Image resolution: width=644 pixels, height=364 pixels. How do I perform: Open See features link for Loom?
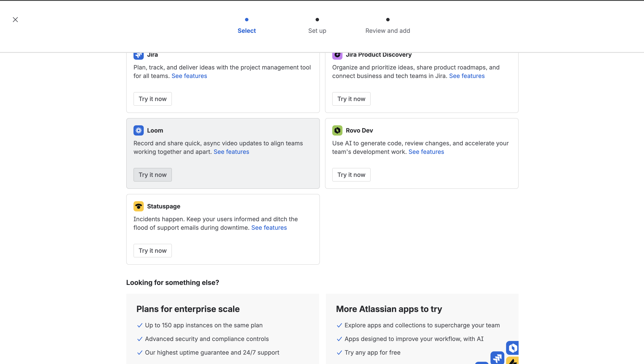(x=231, y=152)
